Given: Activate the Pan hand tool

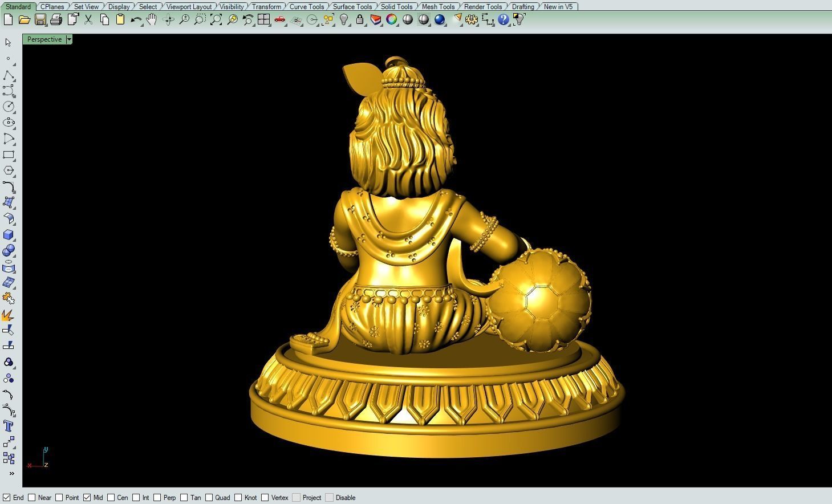Looking at the screenshot, I should tap(152, 20).
